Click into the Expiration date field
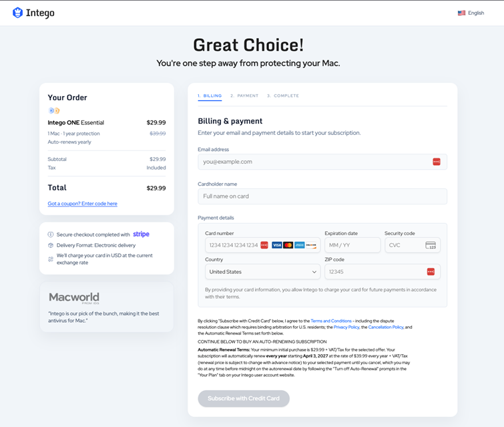The width and height of the screenshot is (504, 427). (x=352, y=245)
